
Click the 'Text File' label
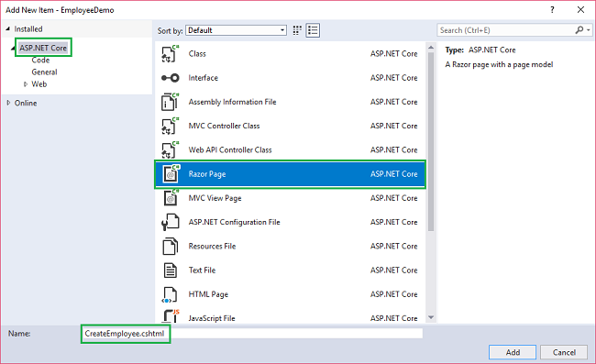(202, 270)
